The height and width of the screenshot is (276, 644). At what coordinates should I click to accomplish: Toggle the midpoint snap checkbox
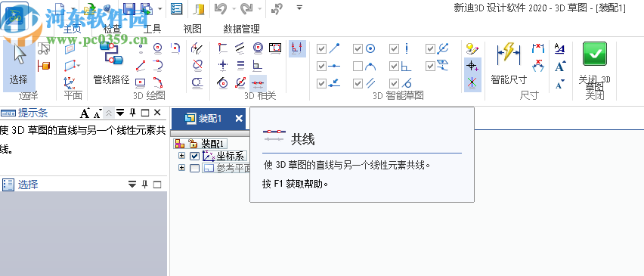click(x=321, y=66)
